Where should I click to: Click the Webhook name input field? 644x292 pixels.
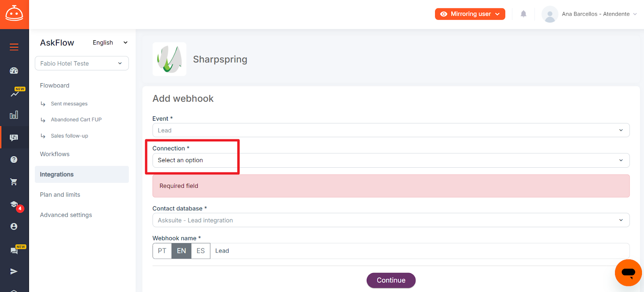[x=419, y=251]
